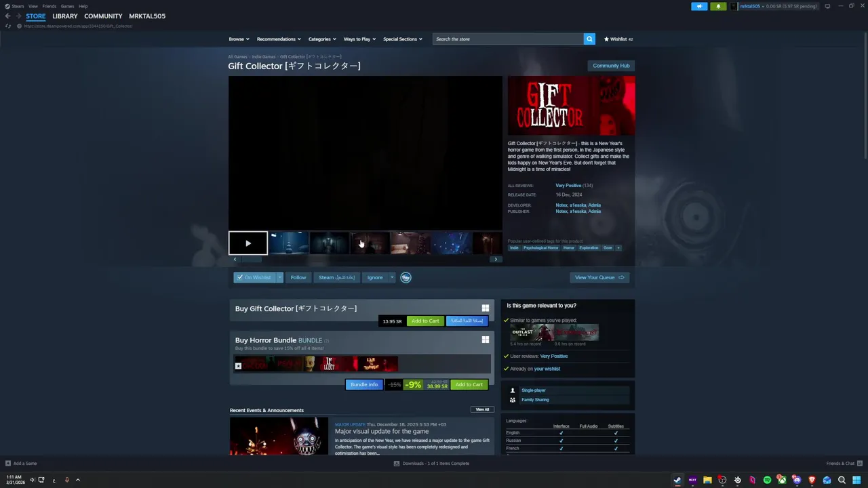Expand the Ways to Play menu
868x488 pixels.
(359, 39)
